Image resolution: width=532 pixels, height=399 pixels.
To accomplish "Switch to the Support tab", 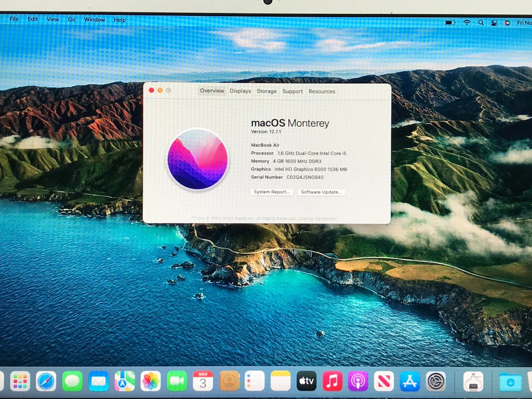I will [293, 91].
